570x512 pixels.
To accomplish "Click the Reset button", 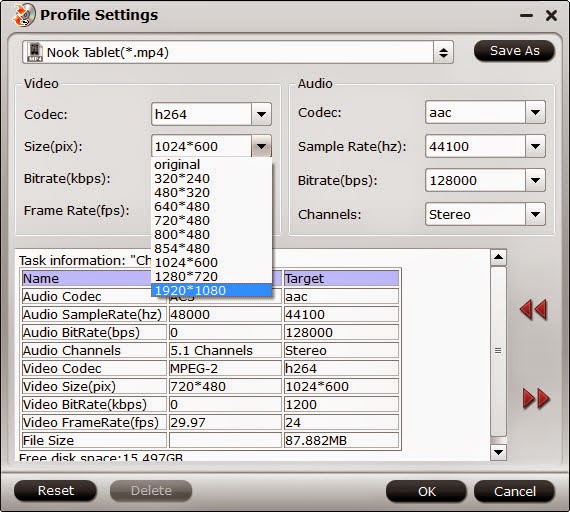I will click(x=56, y=491).
